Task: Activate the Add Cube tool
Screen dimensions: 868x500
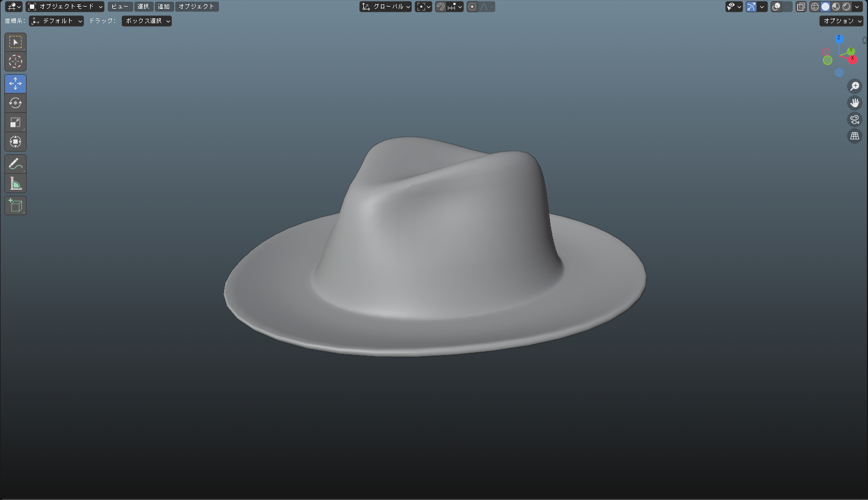Action: click(x=15, y=206)
